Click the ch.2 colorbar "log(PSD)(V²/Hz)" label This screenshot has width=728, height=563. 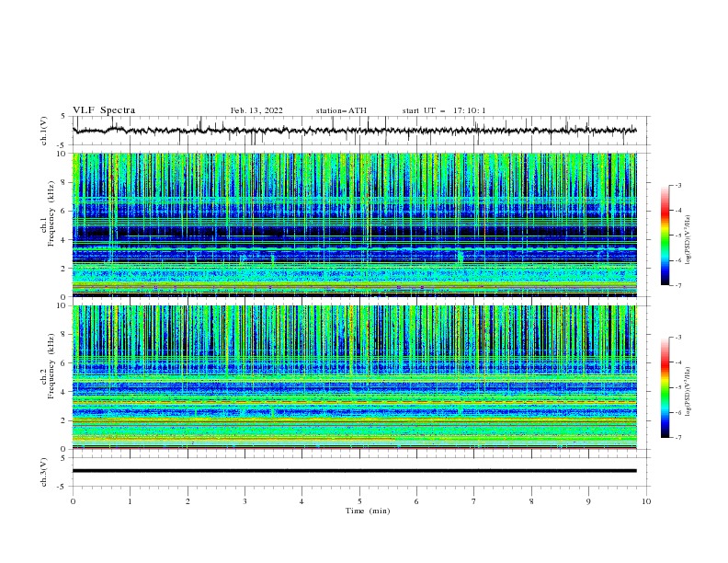[688, 392]
